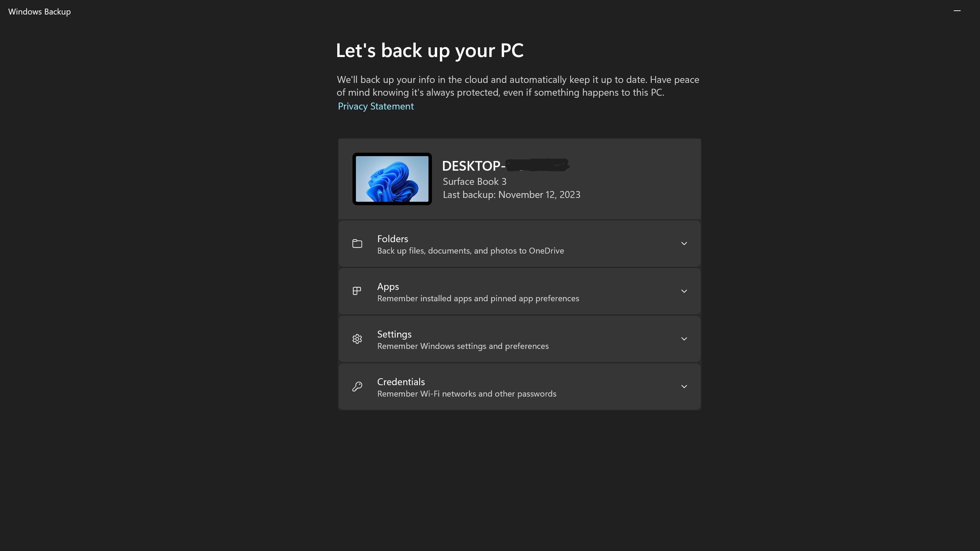Image resolution: width=980 pixels, height=551 pixels.
Task: Expand the Folders section chevron
Action: coord(684,243)
